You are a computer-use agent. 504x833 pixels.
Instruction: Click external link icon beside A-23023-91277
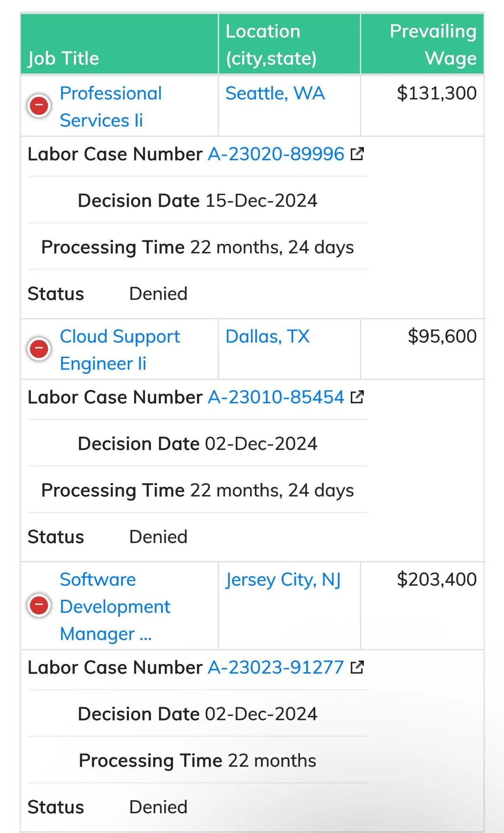tap(357, 667)
